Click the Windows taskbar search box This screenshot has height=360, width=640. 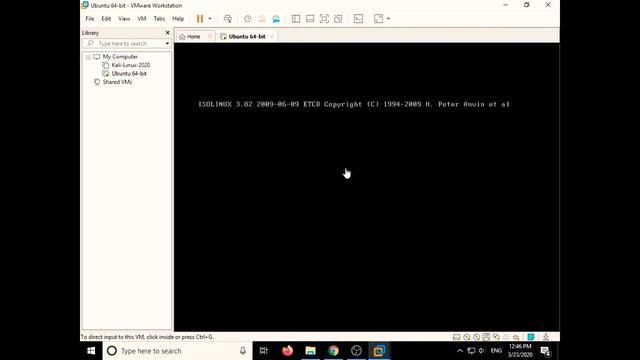pos(177,351)
